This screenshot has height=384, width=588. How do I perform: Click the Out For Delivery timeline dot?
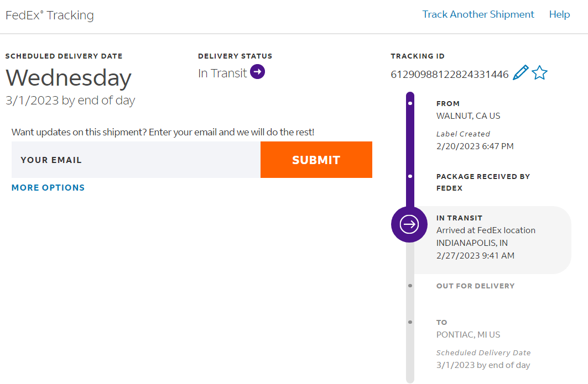(410, 286)
